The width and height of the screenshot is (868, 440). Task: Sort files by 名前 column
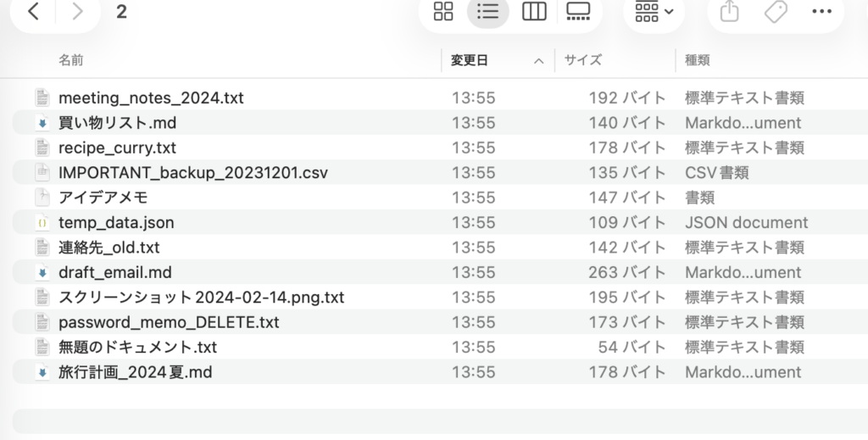coord(71,60)
